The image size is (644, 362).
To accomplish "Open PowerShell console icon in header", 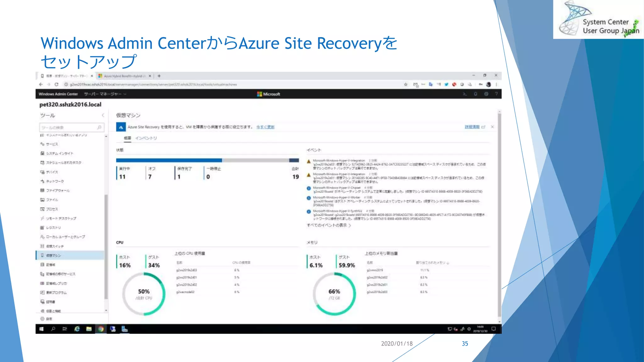I will pos(465,94).
